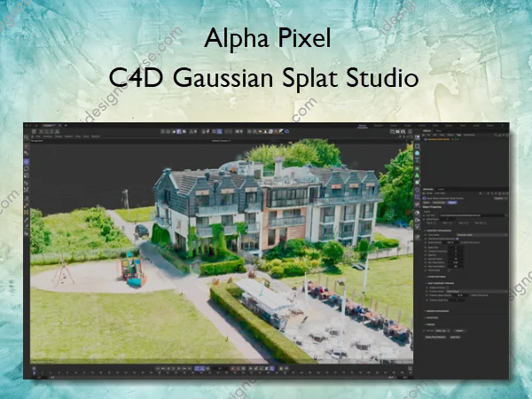Click the highlighted axis mode icon in top toolbar
This screenshot has height=399, width=532.
point(179,131)
